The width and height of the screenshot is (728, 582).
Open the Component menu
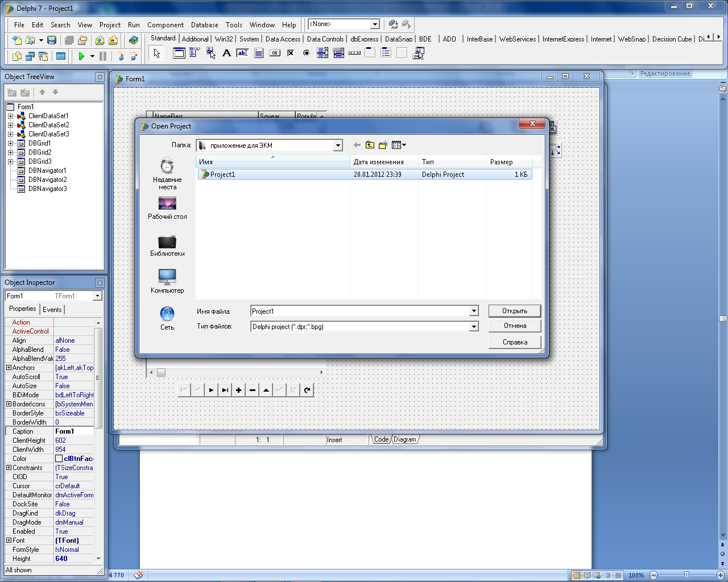coord(166,25)
